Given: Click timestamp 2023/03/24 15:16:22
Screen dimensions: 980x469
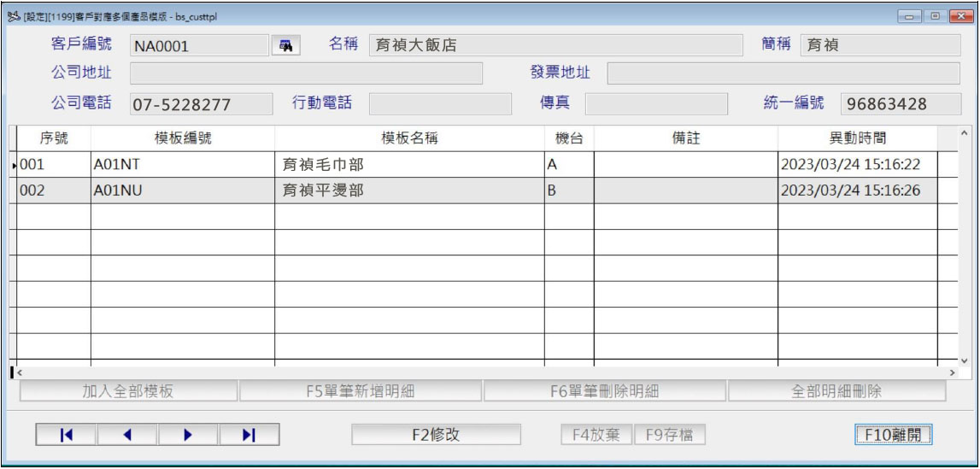Looking at the screenshot, I should 858,165.
